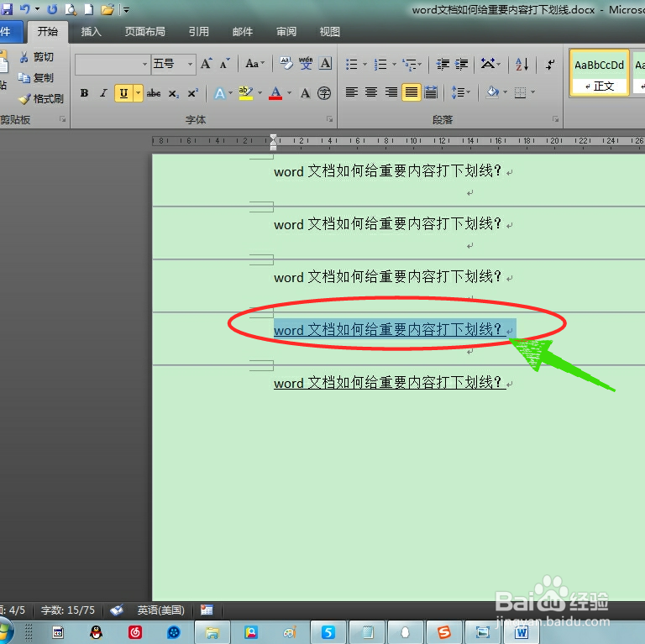Open the borders dropdown arrow
The height and width of the screenshot is (644, 645).
tap(533, 92)
